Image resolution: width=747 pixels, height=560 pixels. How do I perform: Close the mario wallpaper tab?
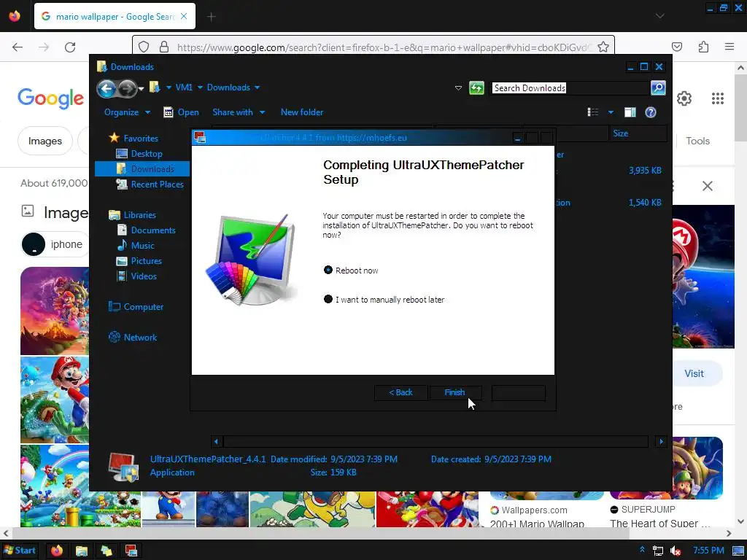pos(184,16)
